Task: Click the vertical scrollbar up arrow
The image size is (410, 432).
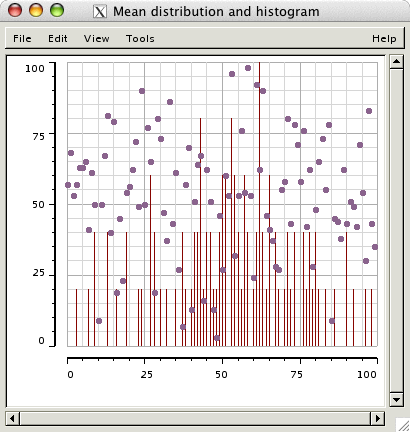Action: point(396,61)
